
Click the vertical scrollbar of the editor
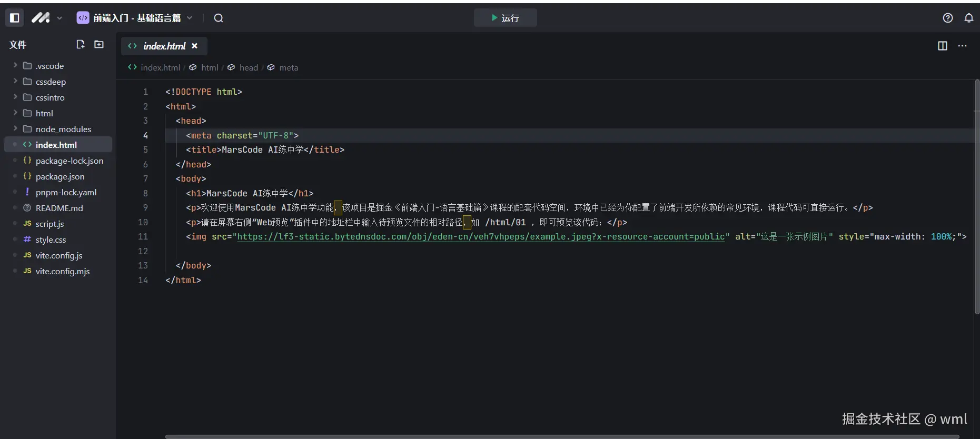[x=976, y=197]
